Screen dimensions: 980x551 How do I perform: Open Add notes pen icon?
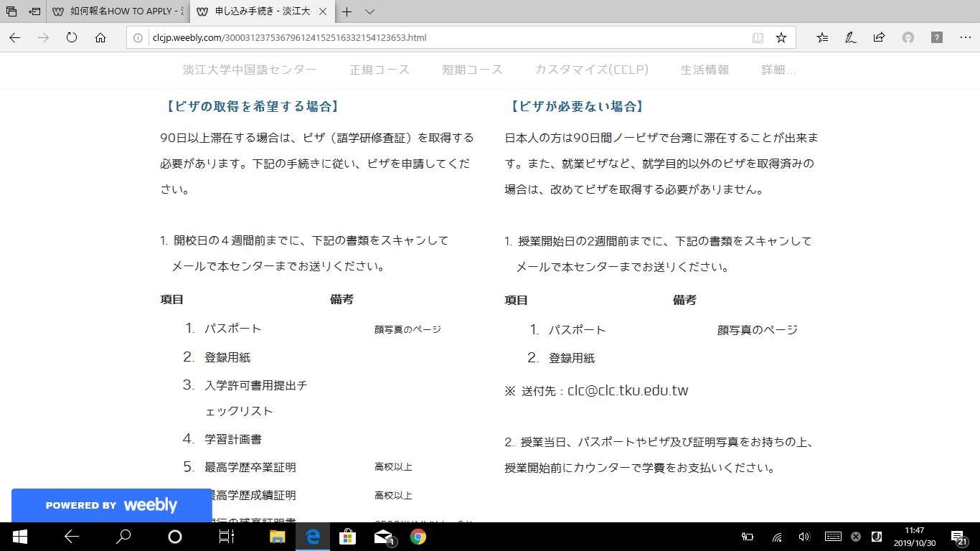(850, 37)
